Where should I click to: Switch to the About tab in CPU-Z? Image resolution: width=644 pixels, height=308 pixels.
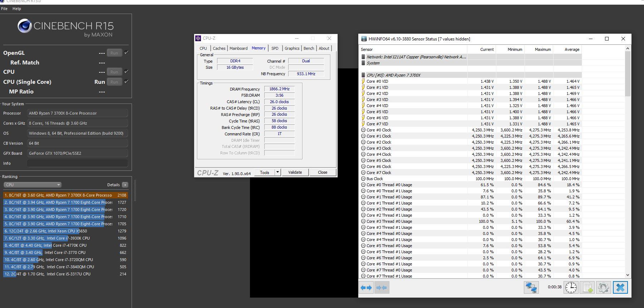click(x=324, y=48)
